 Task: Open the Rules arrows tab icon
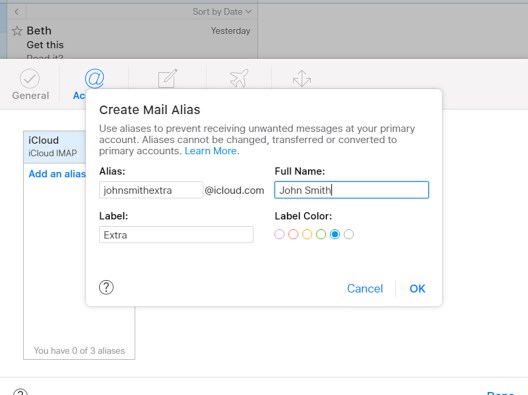tap(302, 78)
